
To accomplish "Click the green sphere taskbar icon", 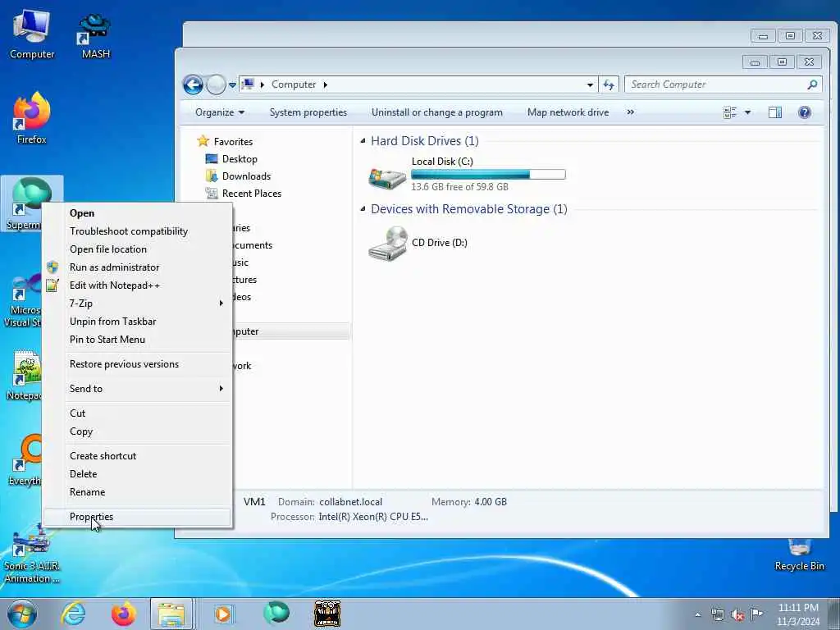I will pyautogui.click(x=276, y=613).
